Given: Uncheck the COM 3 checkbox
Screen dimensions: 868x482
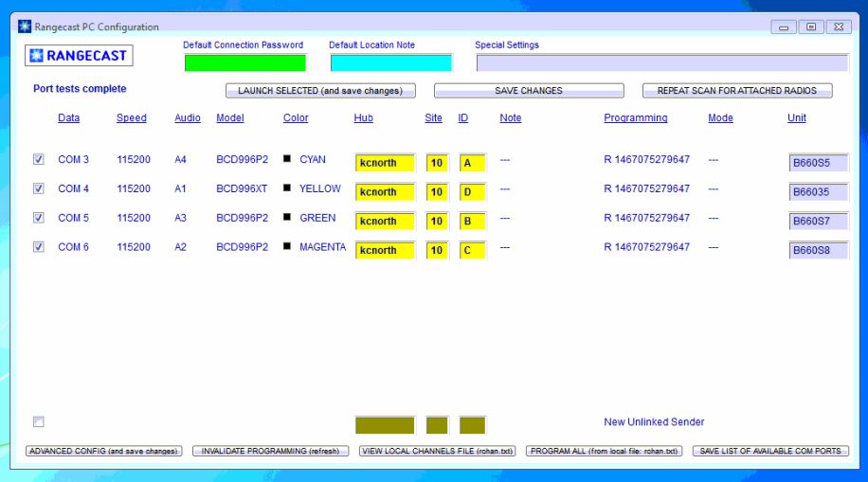Looking at the screenshot, I should coord(38,159).
